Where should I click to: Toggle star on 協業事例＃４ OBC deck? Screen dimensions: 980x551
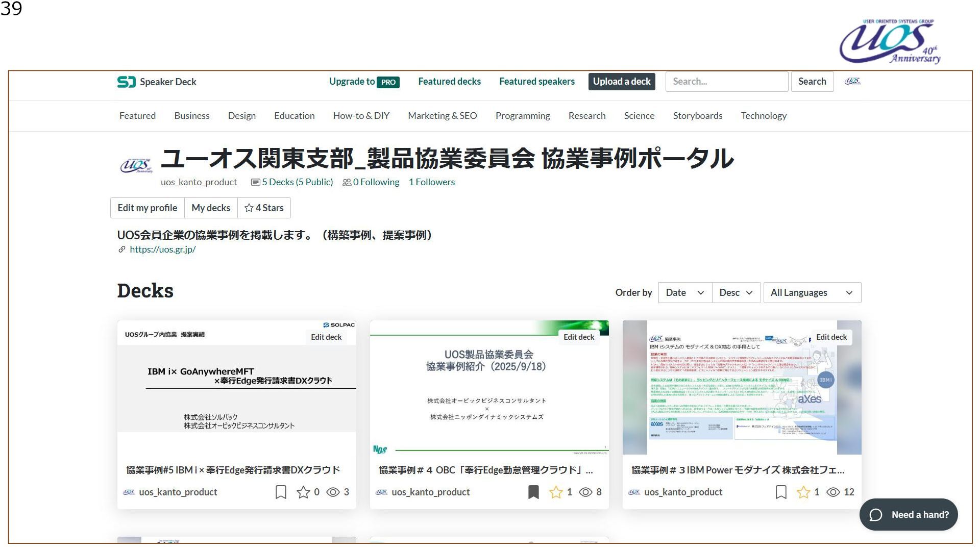(x=556, y=492)
